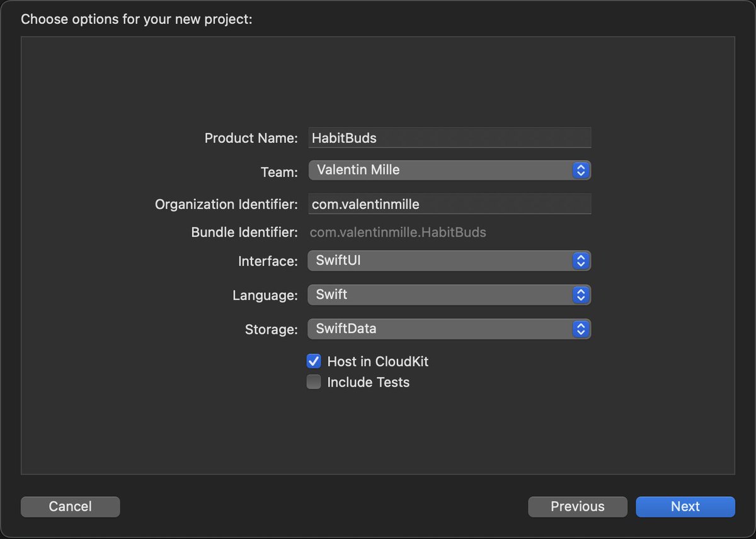The height and width of the screenshot is (539, 756).
Task: Dismiss the dialog with Cancel
Action: pyautogui.click(x=71, y=506)
